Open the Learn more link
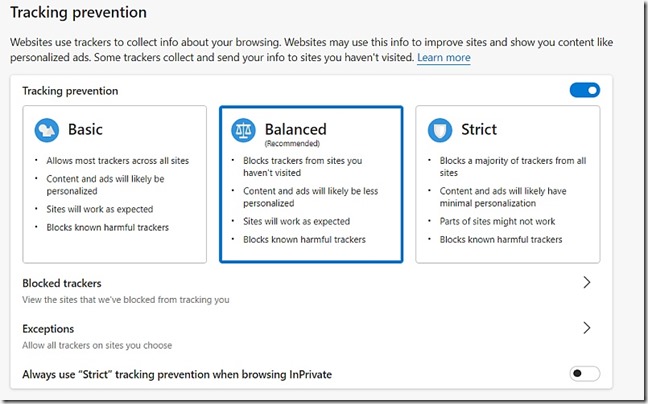 click(x=444, y=58)
